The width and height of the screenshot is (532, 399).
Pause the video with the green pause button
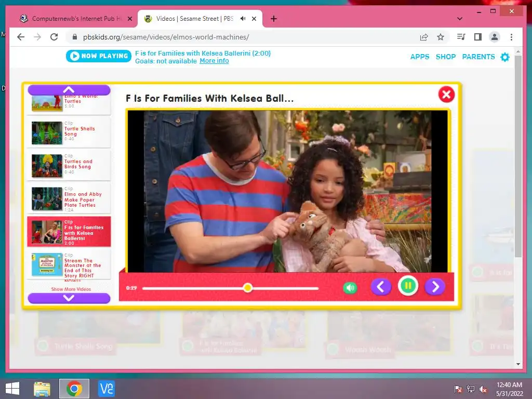pyautogui.click(x=408, y=286)
